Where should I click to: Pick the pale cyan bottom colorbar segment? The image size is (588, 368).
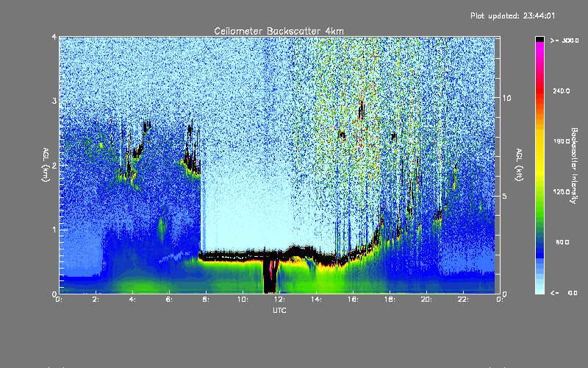coord(539,290)
